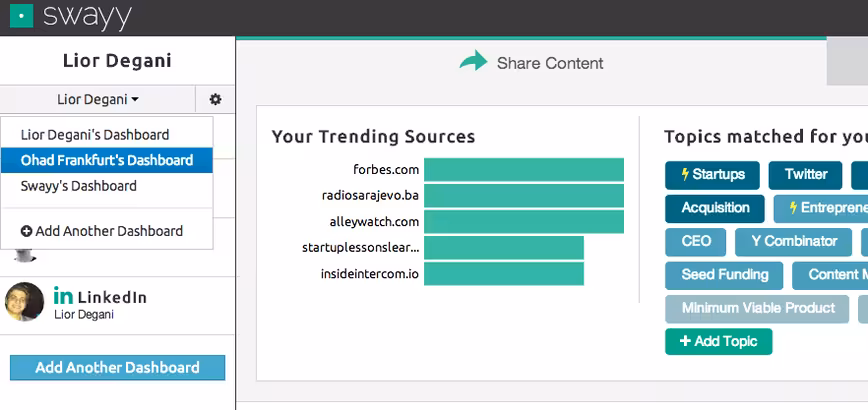The height and width of the screenshot is (410, 868).
Task: Open settings with the gear icon
Action: 215,100
